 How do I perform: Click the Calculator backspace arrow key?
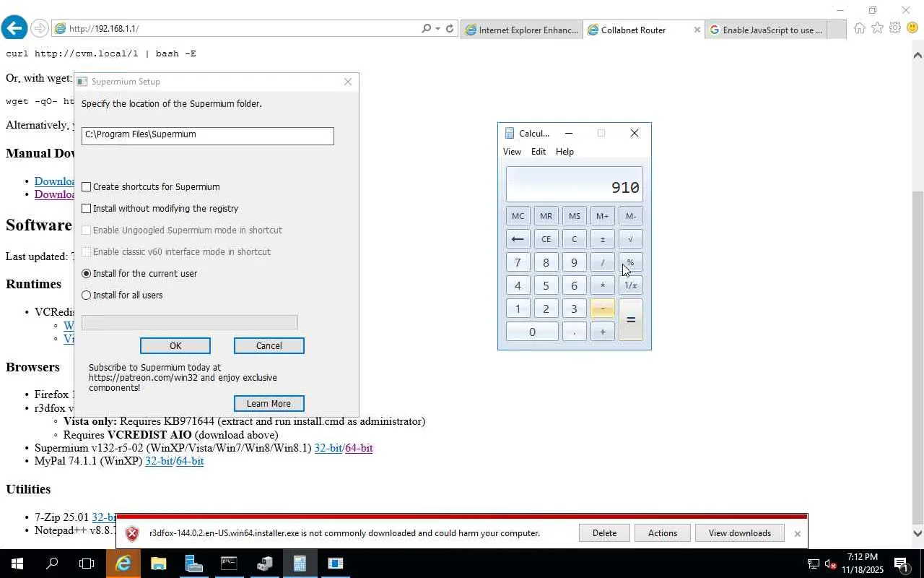518,239
